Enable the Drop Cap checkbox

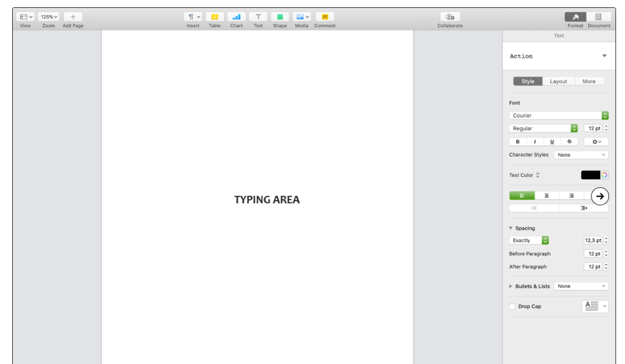[512, 307]
